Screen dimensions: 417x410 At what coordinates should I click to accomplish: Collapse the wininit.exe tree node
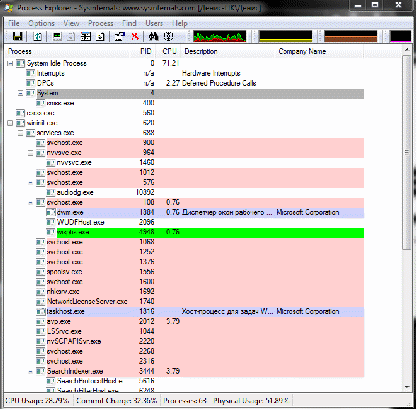click(10, 123)
